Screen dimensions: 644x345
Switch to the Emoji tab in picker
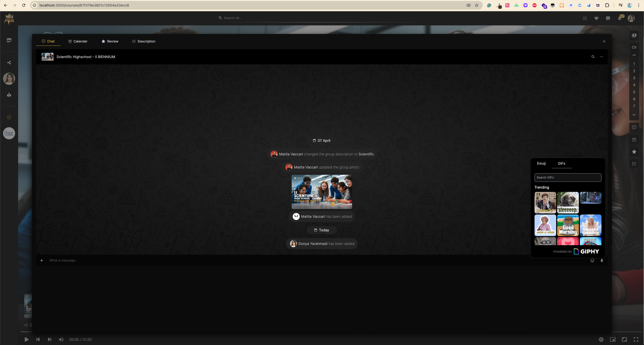coord(541,163)
